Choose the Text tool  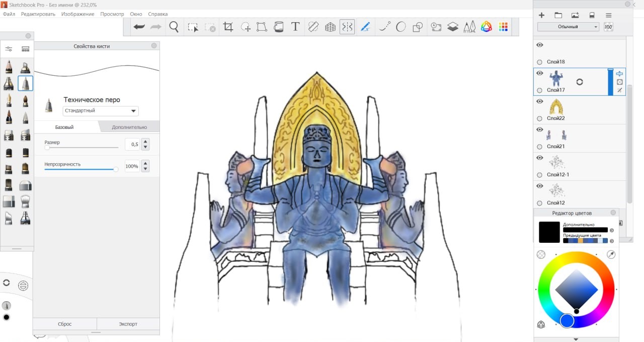point(295,27)
